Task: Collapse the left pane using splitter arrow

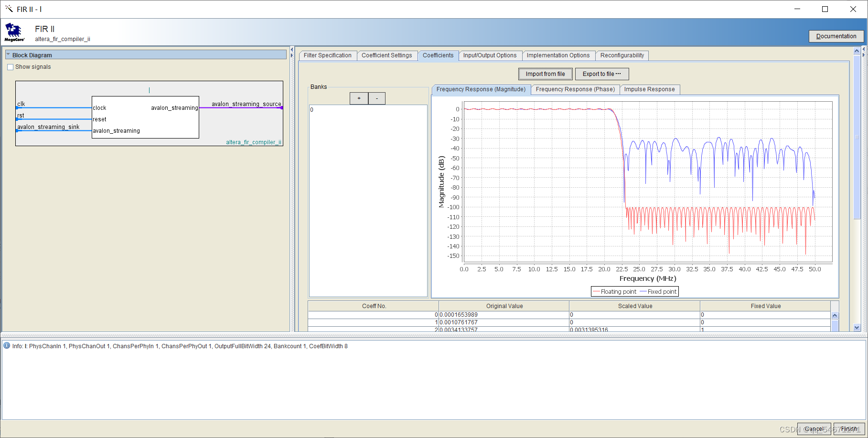Action: tap(292, 50)
